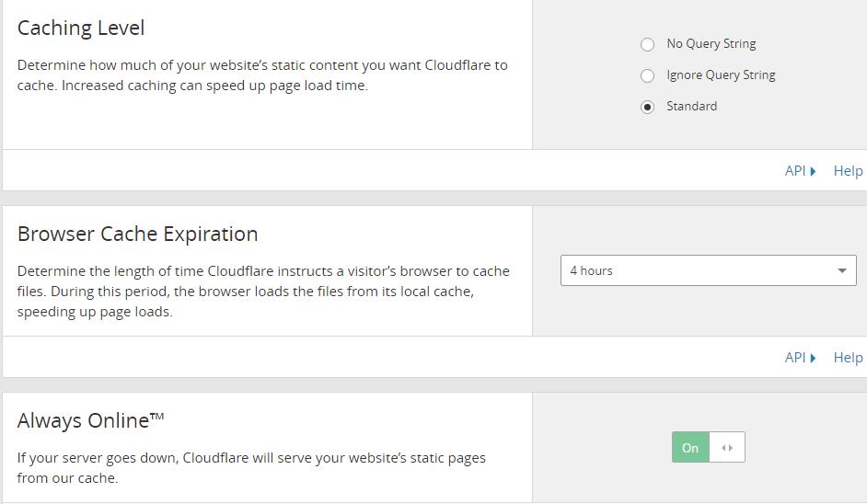Open the API link under Caching Level

[x=795, y=171]
